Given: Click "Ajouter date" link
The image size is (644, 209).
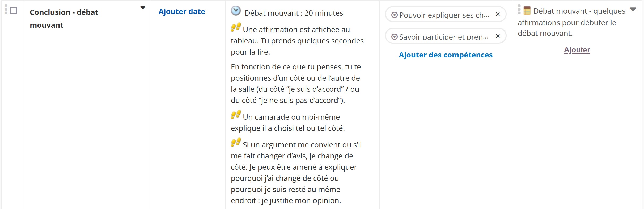Looking at the screenshot, I should pos(182,12).
